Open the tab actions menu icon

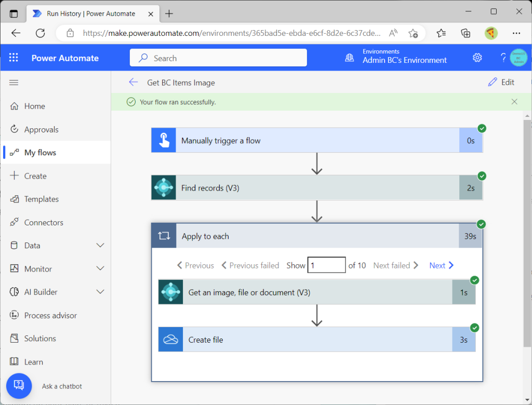click(14, 14)
